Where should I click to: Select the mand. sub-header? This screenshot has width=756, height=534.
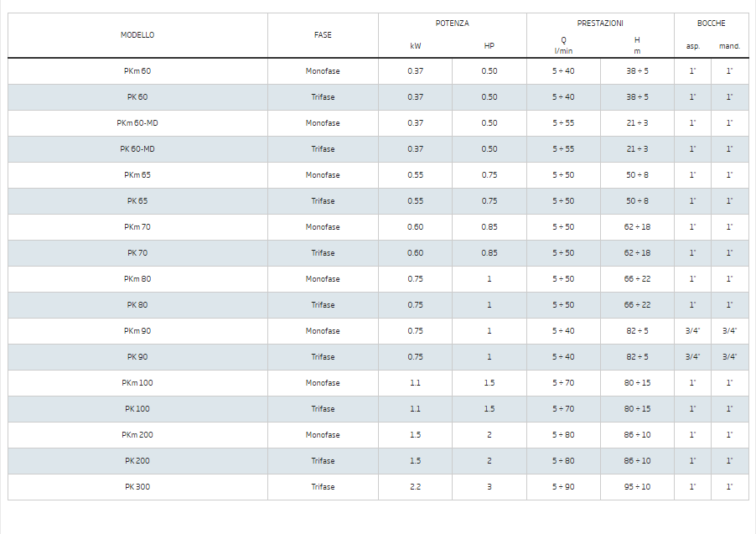729,46
